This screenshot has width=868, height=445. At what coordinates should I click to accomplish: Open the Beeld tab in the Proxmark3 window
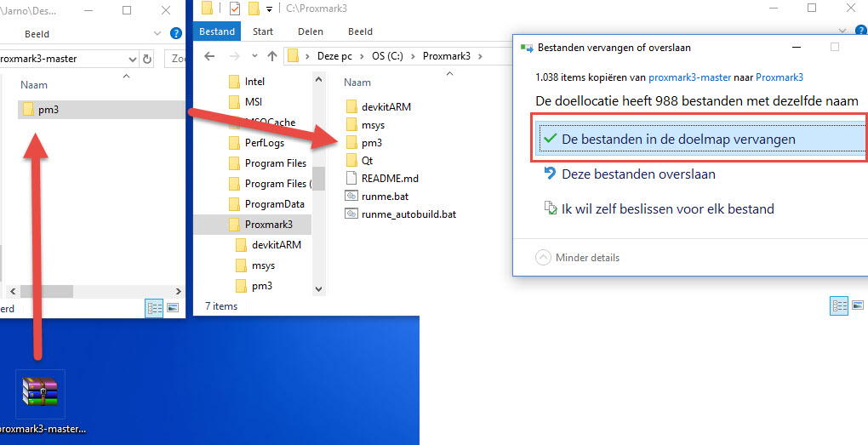tap(360, 31)
